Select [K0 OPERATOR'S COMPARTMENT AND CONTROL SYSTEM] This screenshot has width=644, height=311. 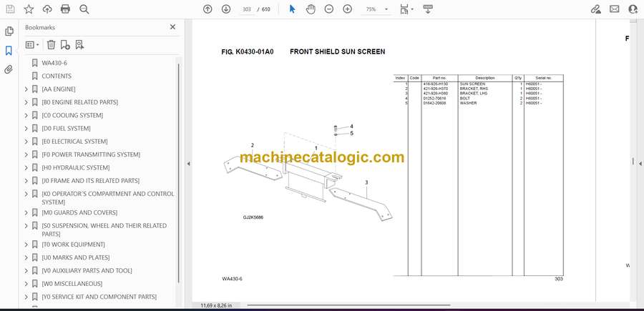click(108, 198)
